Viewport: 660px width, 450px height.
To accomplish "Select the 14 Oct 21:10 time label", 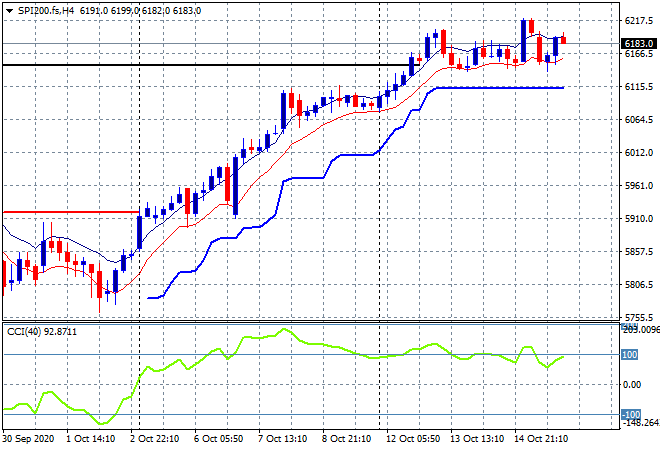I will pos(541,439).
